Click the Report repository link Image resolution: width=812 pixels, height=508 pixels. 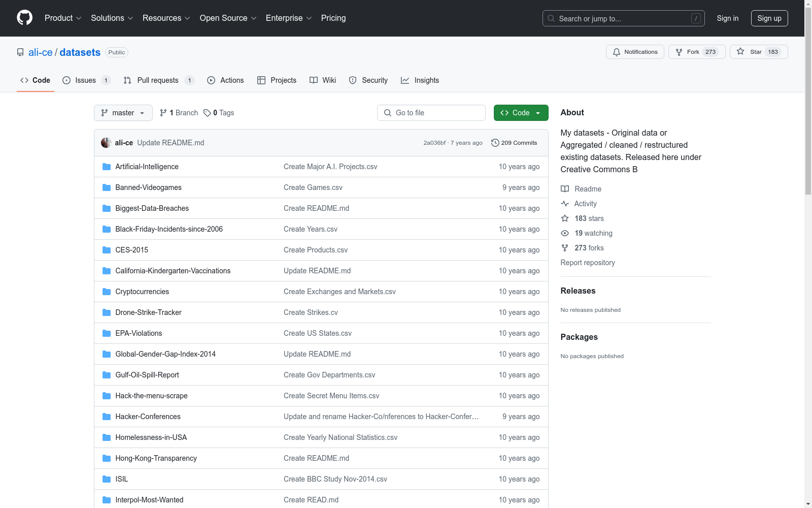[588, 263]
